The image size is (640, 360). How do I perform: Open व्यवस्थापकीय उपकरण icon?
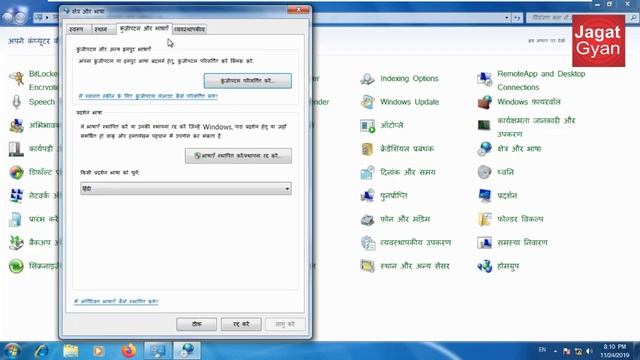[x=367, y=243]
